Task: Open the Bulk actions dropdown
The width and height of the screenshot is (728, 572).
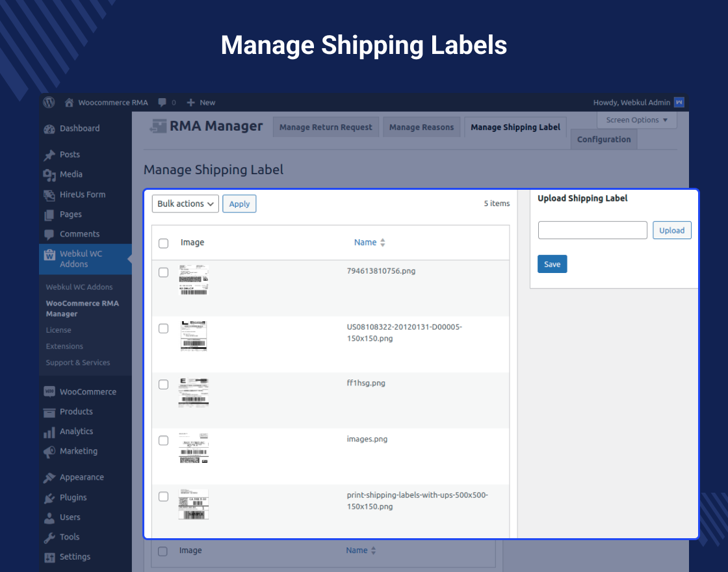Action: (186, 203)
